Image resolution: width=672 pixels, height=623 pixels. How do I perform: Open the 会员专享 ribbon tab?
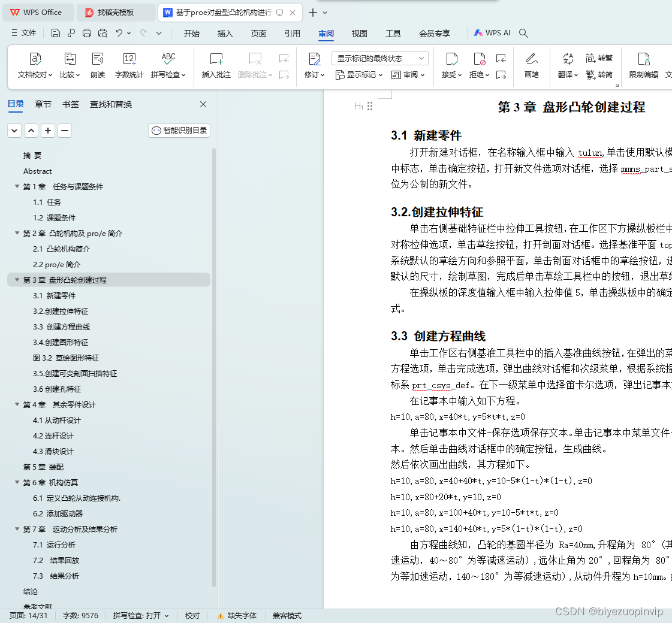[x=435, y=34]
